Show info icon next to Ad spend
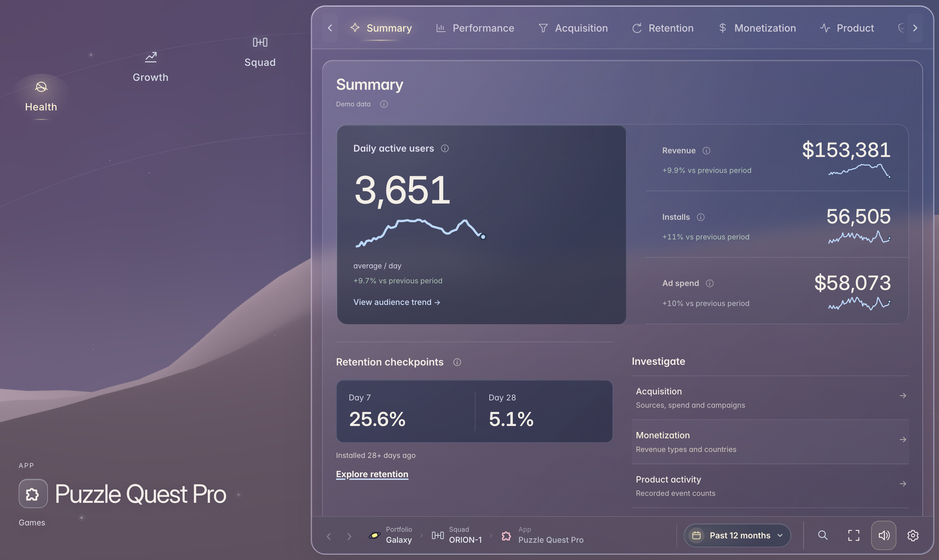The height and width of the screenshot is (560, 939). pos(710,283)
